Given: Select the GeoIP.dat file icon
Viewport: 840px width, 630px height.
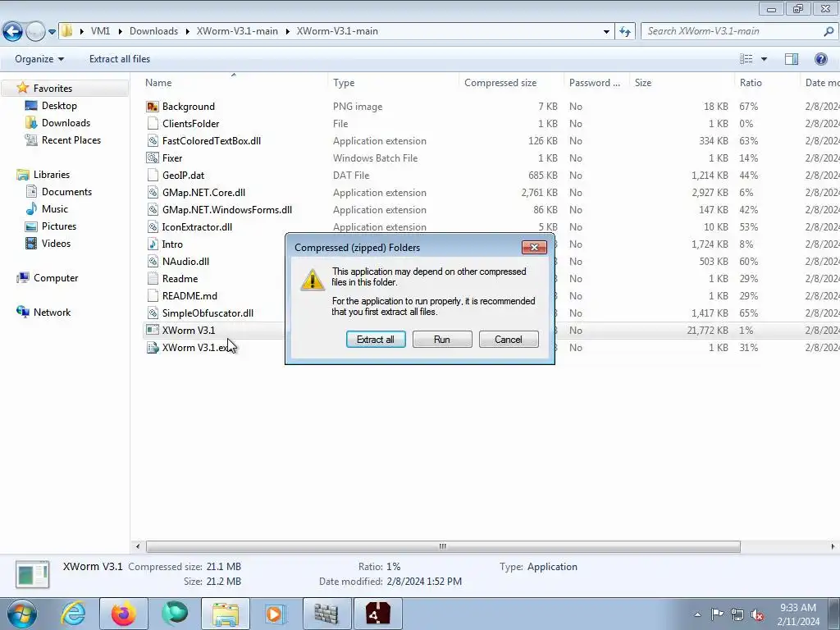Looking at the screenshot, I should pyautogui.click(x=153, y=176).
